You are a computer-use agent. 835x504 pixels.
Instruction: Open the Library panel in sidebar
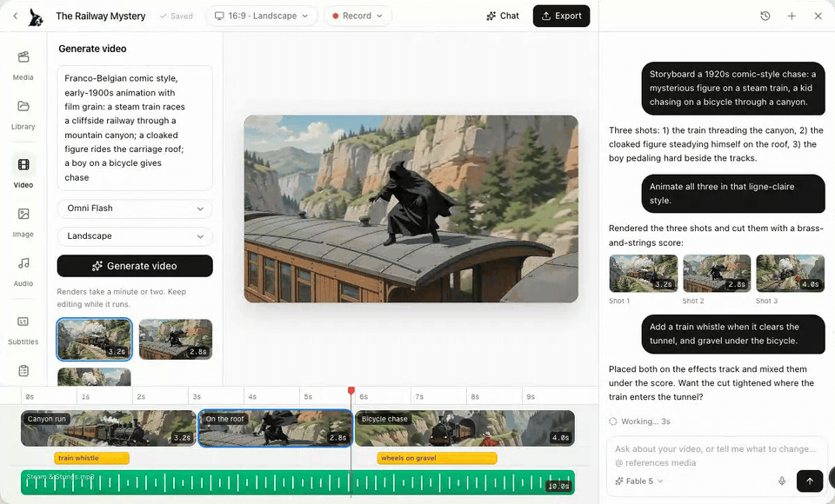point(23,115)
